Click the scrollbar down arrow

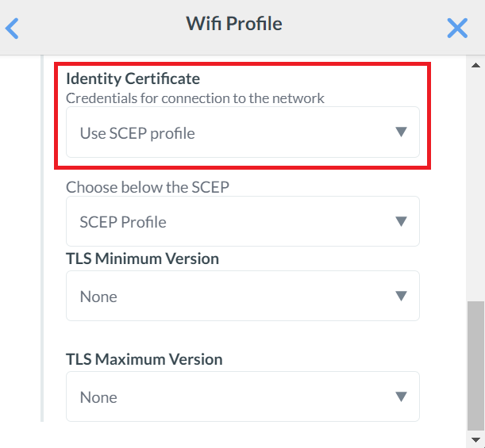pos(476,438)
